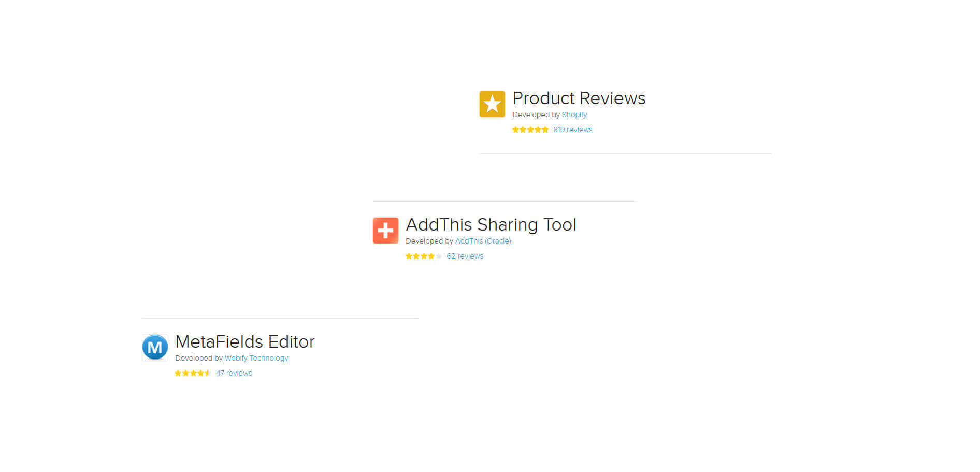View the 47 reviews for MetaFields Editor
Screen dimensions: 980x472
click(x=234, y=373)
